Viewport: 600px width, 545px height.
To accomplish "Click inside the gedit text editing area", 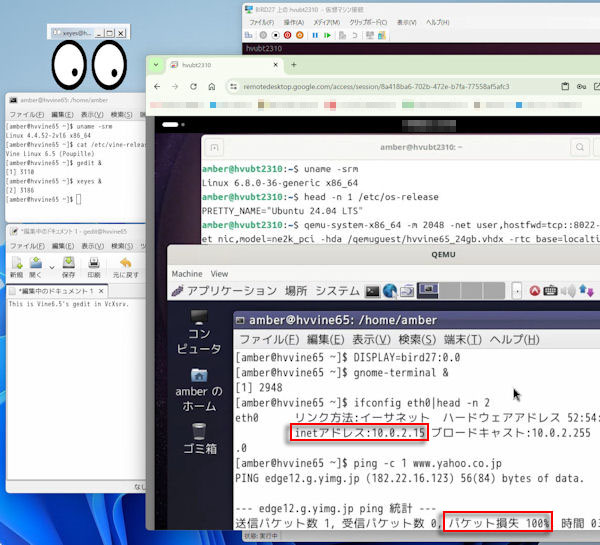I will coord(76,390).
